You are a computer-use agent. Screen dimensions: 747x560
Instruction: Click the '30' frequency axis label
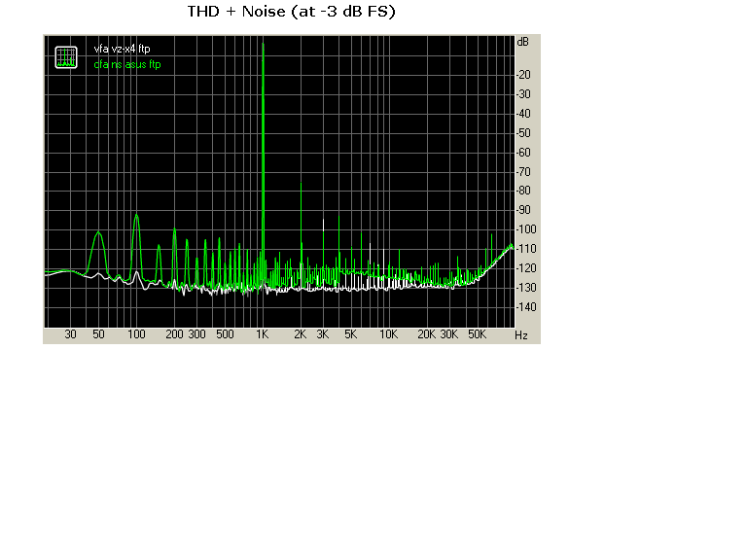(x=70, y=334)
